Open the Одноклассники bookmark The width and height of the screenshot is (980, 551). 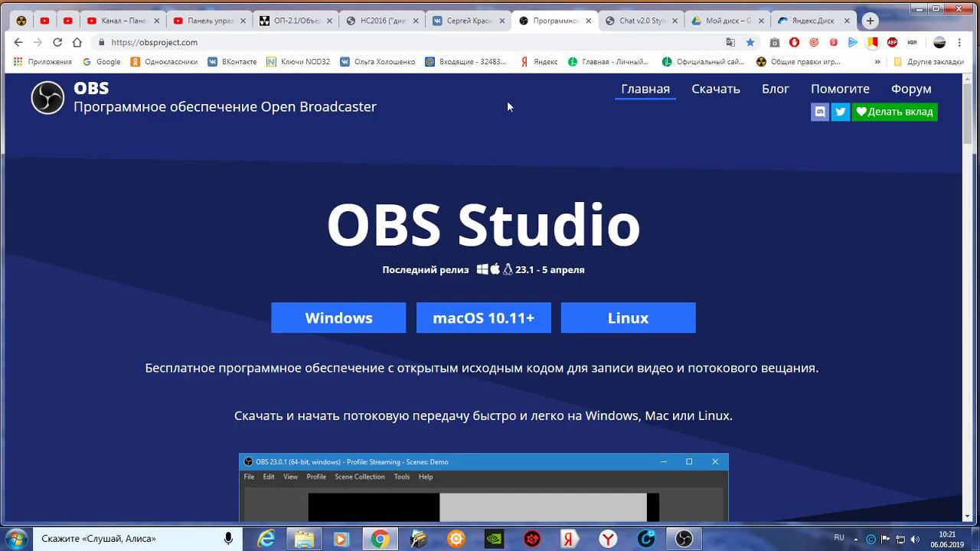(164, 61)
